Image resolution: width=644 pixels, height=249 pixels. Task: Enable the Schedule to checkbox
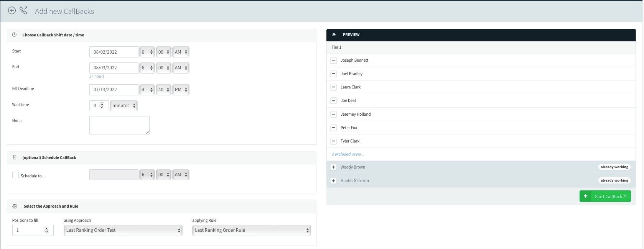click(x=15, y=175)
